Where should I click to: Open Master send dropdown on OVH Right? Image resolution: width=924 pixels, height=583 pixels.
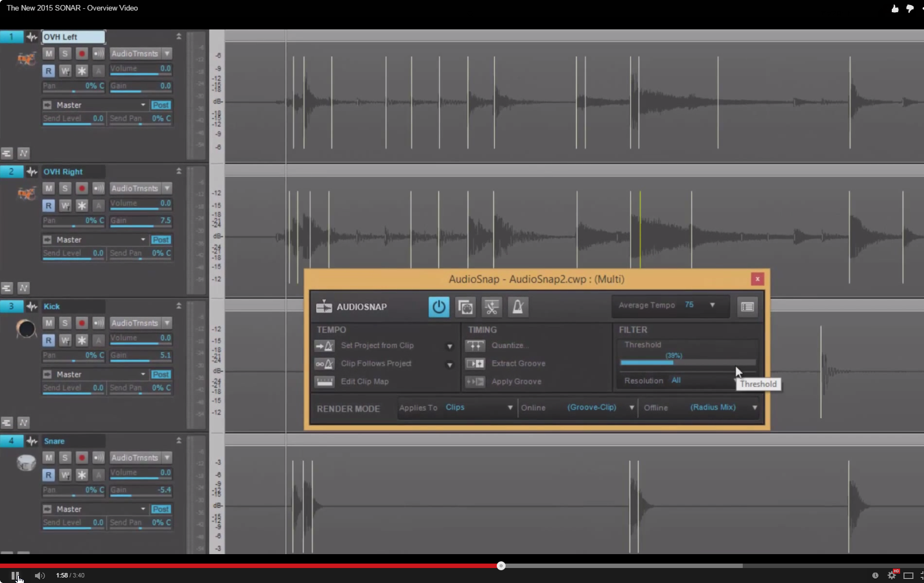[x=143, y=240]
